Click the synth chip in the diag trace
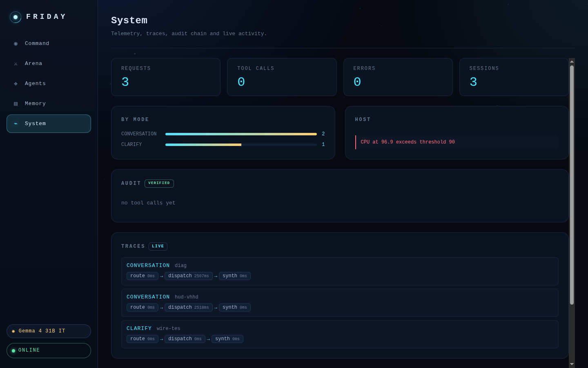The image size is (588, 368). pos(235,276)
